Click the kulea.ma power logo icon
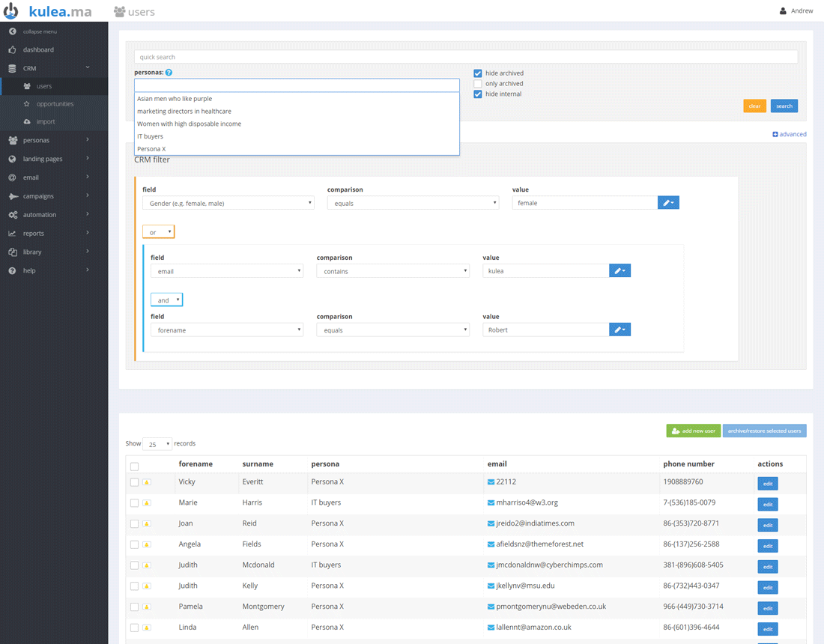 [11, 11]
